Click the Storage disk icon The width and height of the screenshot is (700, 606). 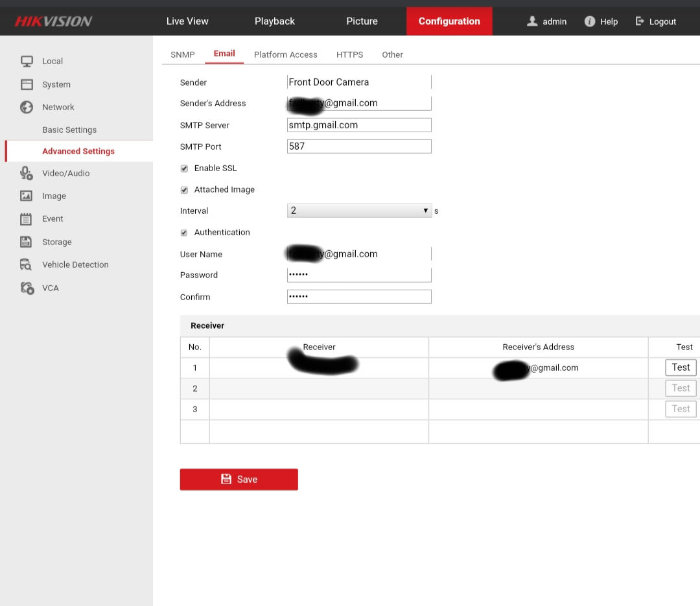pos(27,242)
